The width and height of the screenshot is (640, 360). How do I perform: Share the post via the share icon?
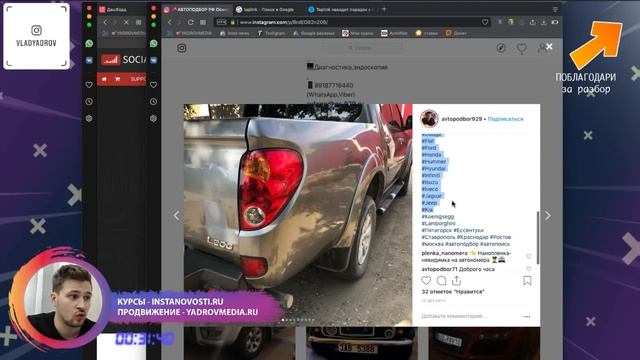click(x=456, y=280)
